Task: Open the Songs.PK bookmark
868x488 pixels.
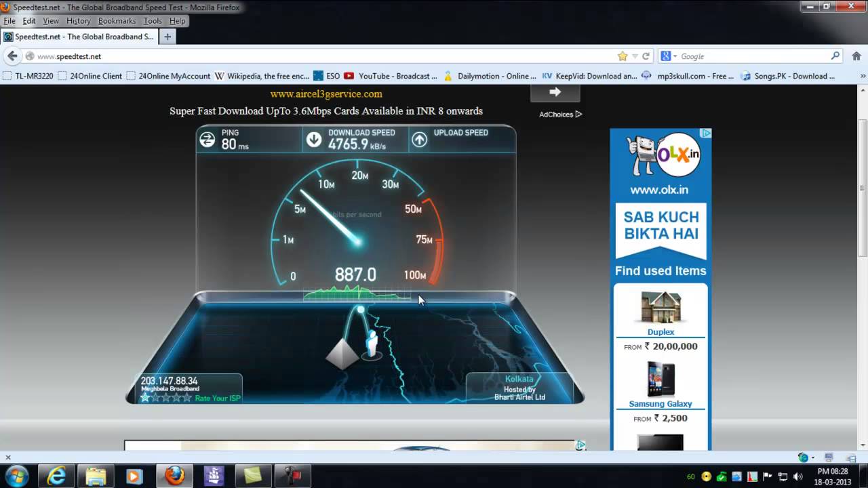Action: pyautogui.click(x=789, y=76)
